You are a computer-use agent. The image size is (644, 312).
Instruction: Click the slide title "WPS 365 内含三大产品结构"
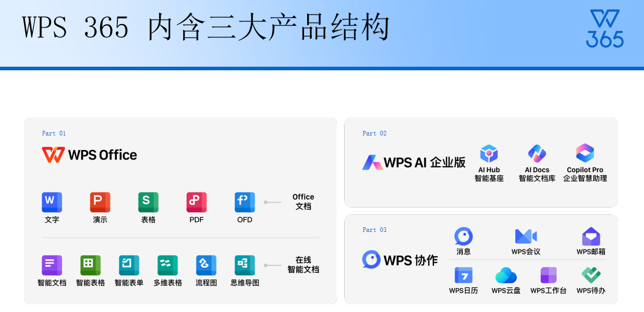pos(206,28)
